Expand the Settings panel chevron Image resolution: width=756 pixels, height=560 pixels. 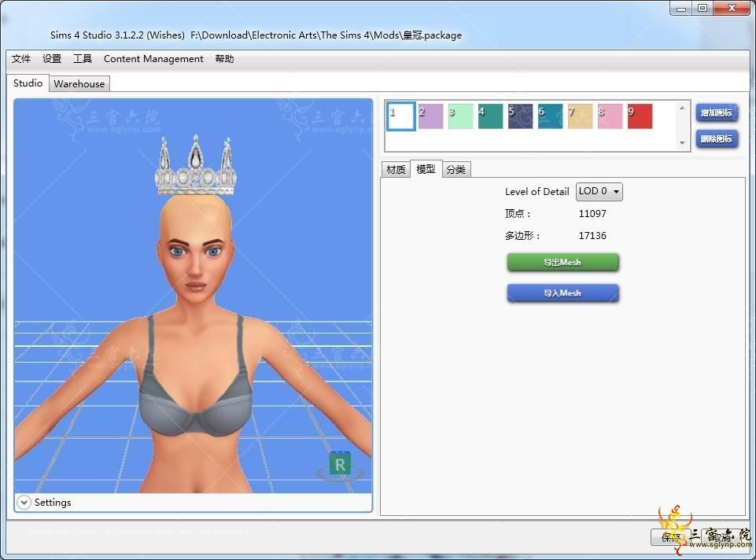click(x=23, y=502)
